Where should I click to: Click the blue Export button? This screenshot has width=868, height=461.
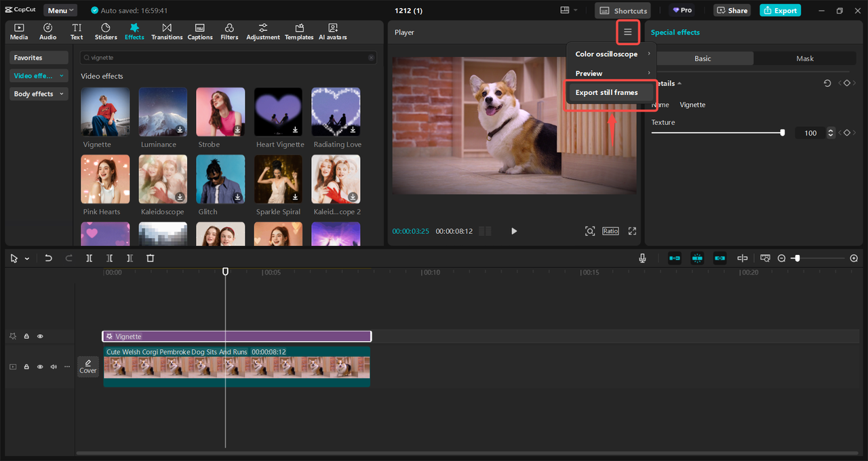(780, 10)
